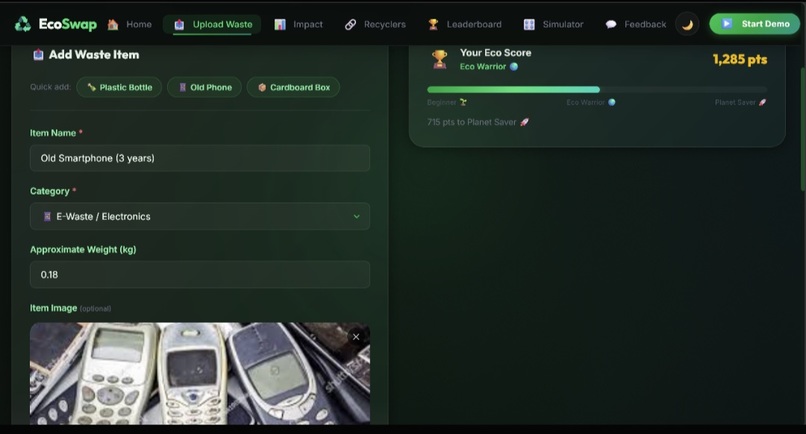
Task: Select the Upload Waste tab
Action: (212, 24)
